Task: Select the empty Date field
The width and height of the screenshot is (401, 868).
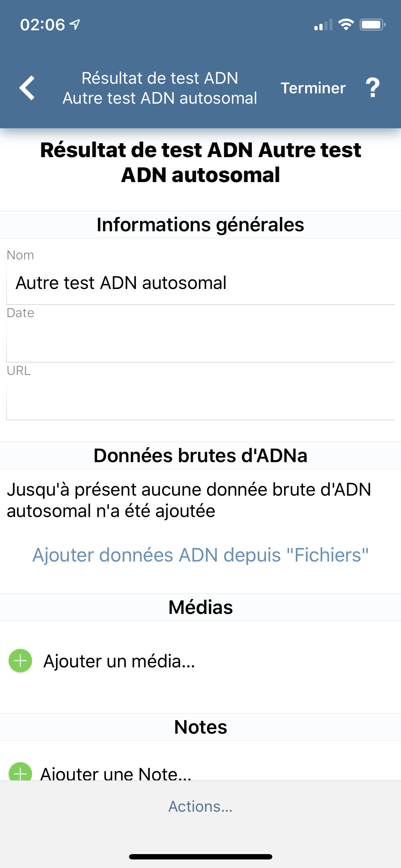Action: [200, 341]
